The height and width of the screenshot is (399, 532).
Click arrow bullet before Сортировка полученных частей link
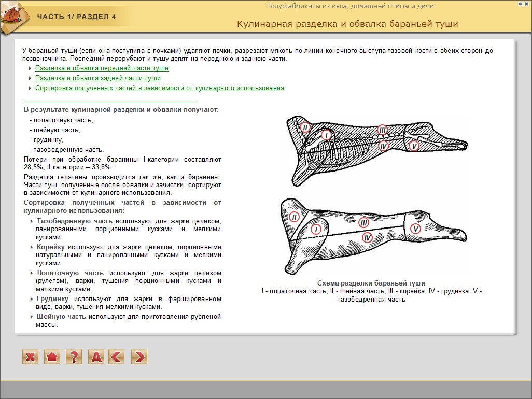click(x=30, y=88)
